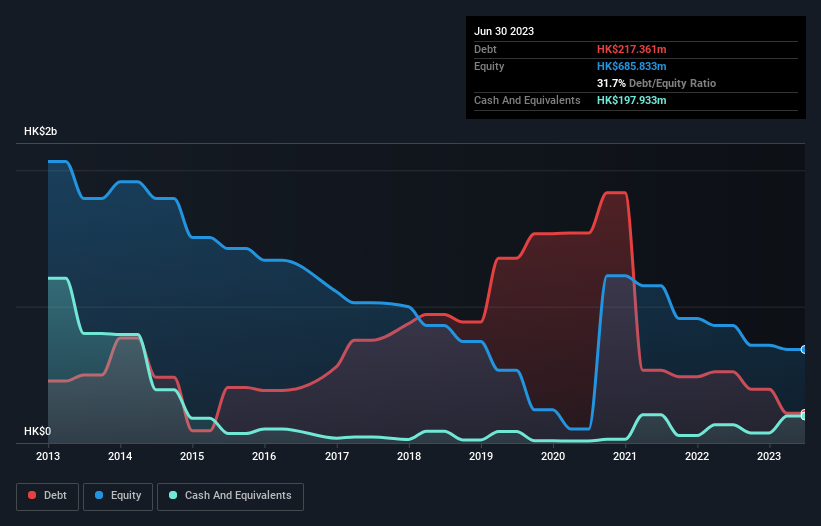Click the Debt value HK$217.361m
Image resolution: width=821 pixels, height=526 pixels.
point(631,49)
